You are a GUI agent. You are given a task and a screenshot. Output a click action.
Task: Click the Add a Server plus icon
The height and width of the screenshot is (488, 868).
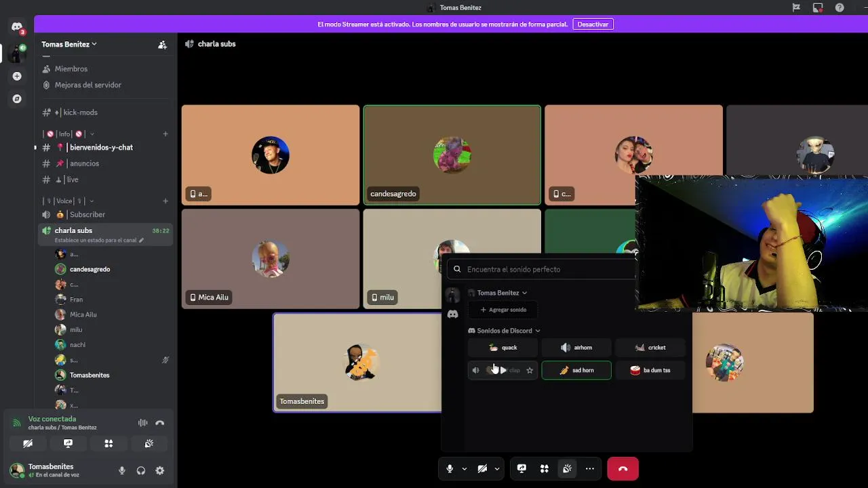[x=17, y=77]
